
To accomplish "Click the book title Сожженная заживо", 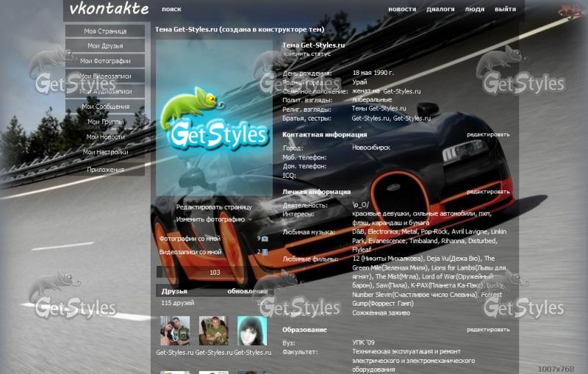I will point(381,313).
